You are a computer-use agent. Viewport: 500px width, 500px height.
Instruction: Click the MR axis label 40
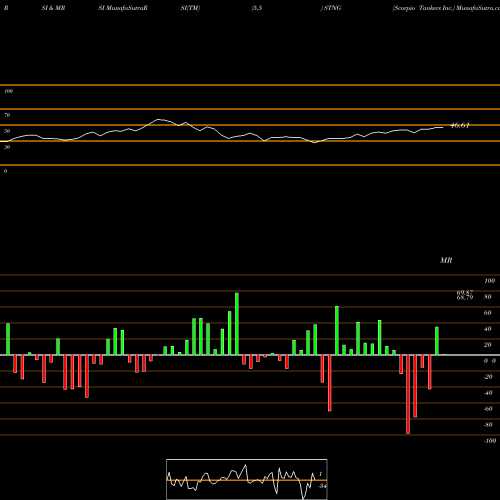(x=488, y=329)
